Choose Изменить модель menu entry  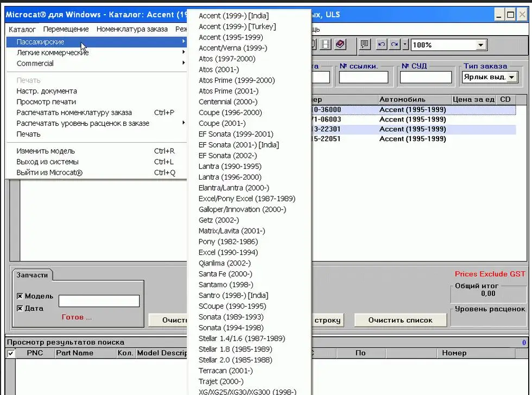[x=97, y=151]
